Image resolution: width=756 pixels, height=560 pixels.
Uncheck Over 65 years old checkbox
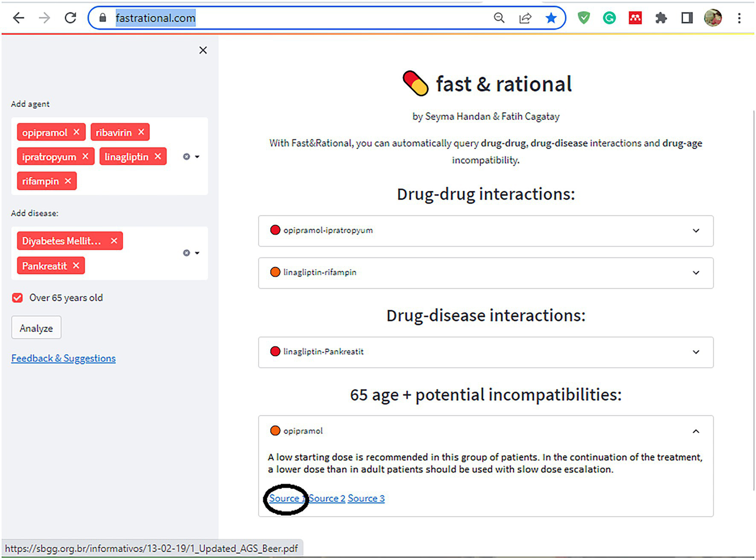(x=18, y=298)
